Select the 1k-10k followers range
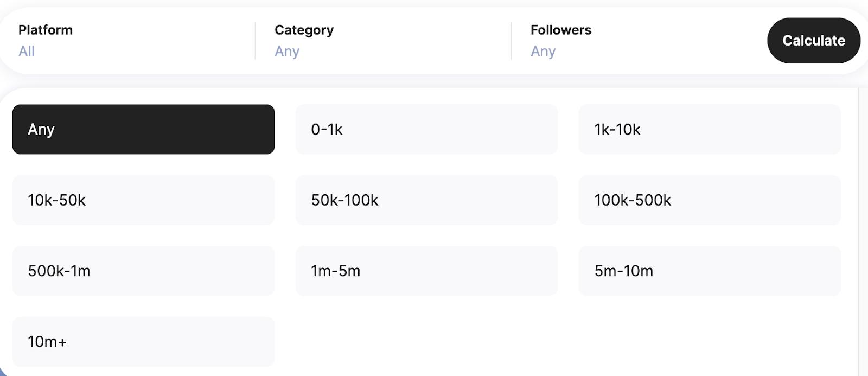 coord(710,129)
